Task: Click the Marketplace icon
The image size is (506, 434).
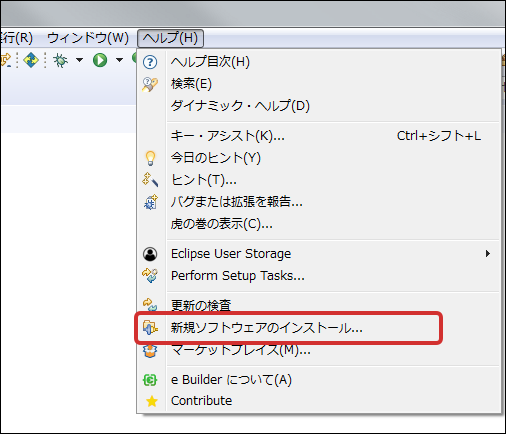Action: 150,351
